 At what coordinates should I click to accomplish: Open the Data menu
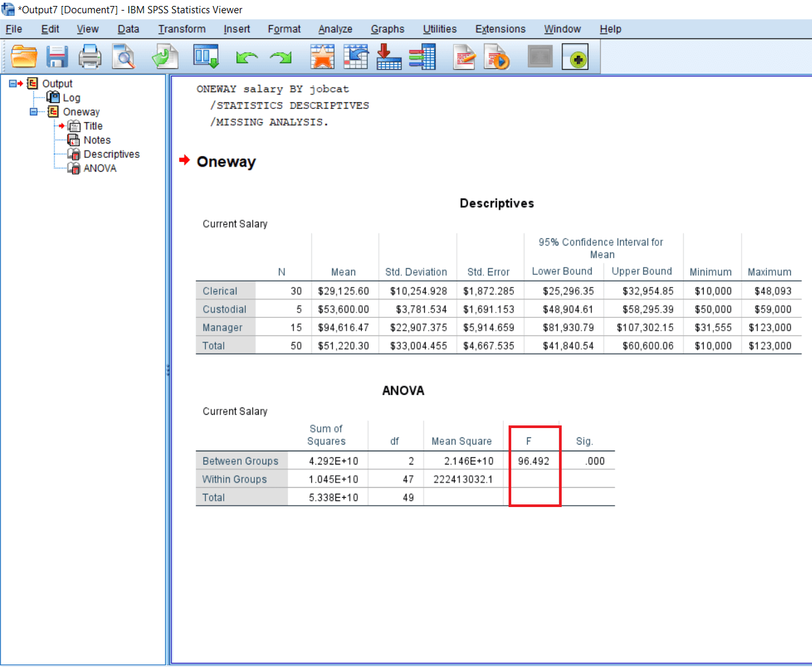click(x=129, y=29)
